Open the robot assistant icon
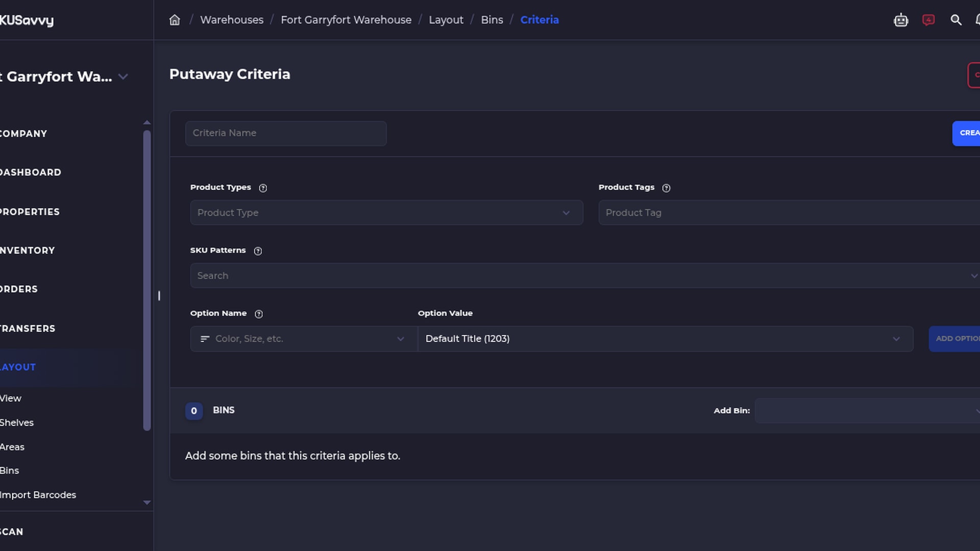This screenshot has width=980, height=551. (x=901, y=20)
